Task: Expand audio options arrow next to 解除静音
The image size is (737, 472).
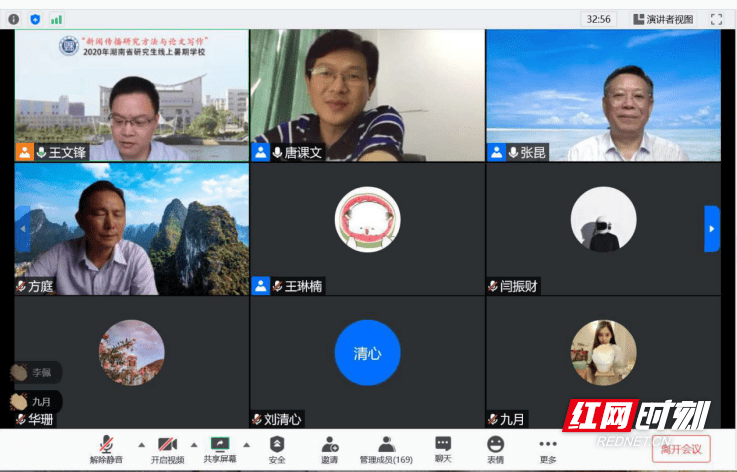Action: (141, 445)
